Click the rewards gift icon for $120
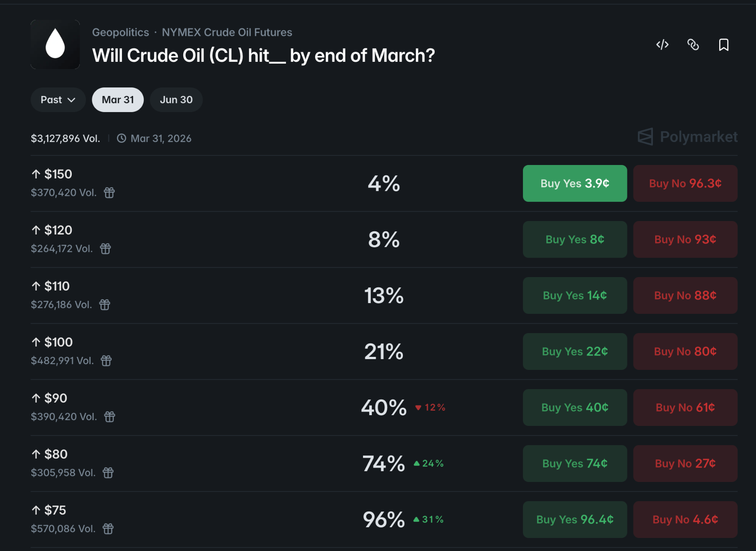Screen dimensions: 756x551 click(105, 249)
